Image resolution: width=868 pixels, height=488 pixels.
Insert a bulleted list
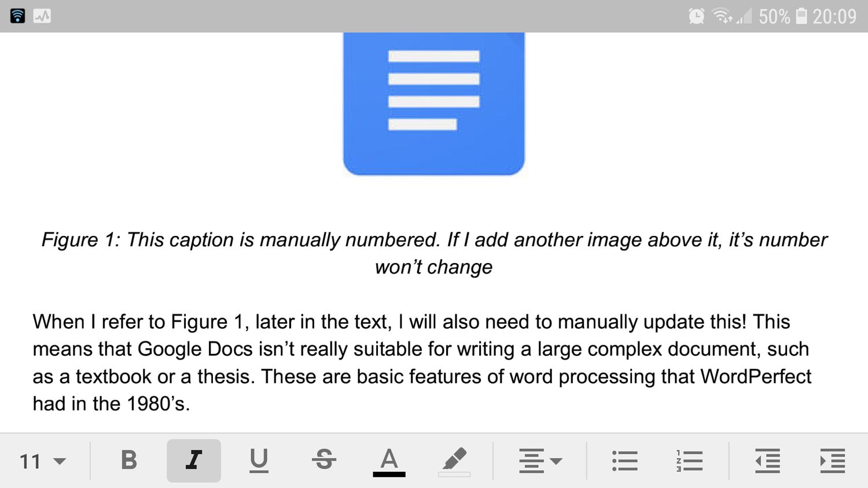tap(624, 461)
